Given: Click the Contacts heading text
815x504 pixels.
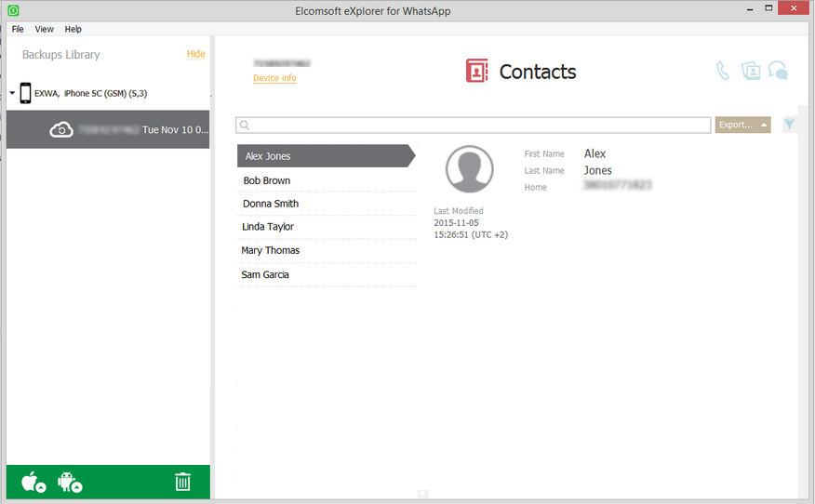Looking at the screenshot, I should pos(538,72).
